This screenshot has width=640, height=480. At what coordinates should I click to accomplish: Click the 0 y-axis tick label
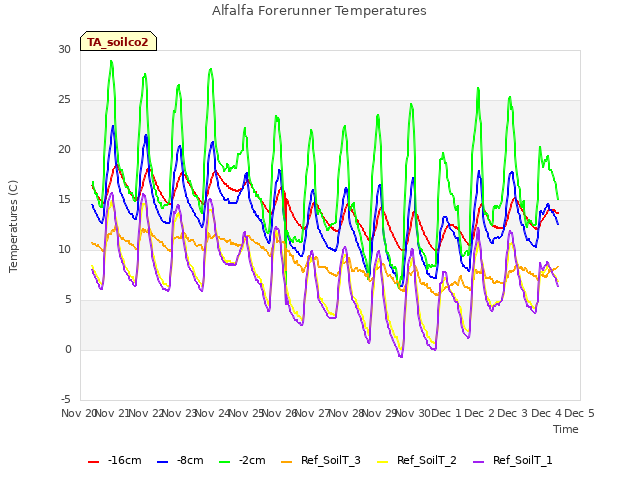[x=68, y=349]
